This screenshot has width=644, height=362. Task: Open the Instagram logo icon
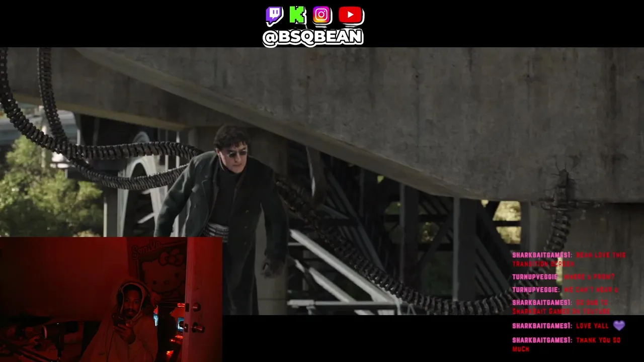pos(321,15)
